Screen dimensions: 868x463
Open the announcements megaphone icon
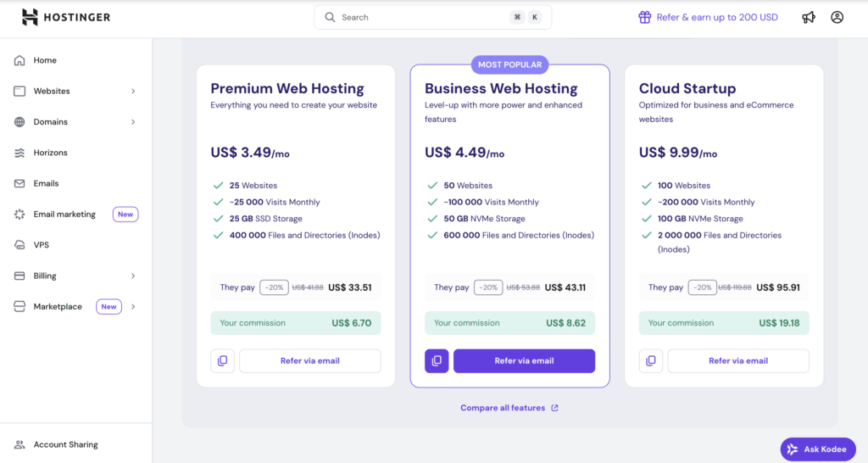click(809, 17)
